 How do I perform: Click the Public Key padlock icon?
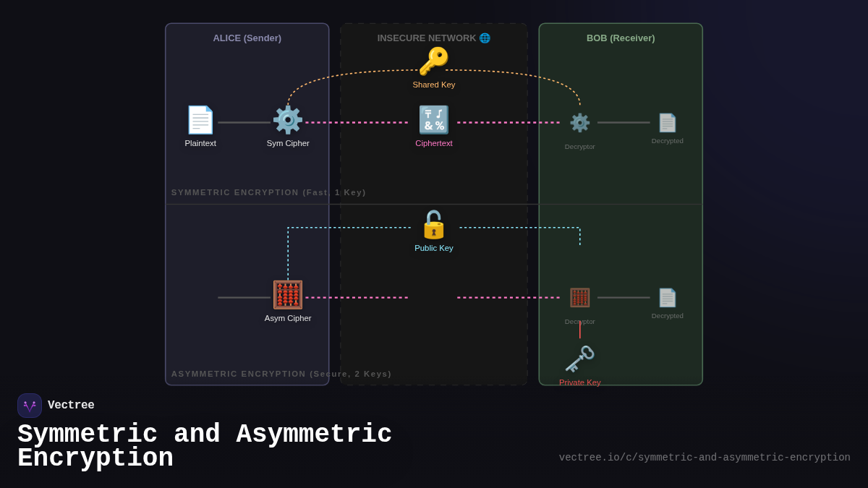tap(433, 225)
